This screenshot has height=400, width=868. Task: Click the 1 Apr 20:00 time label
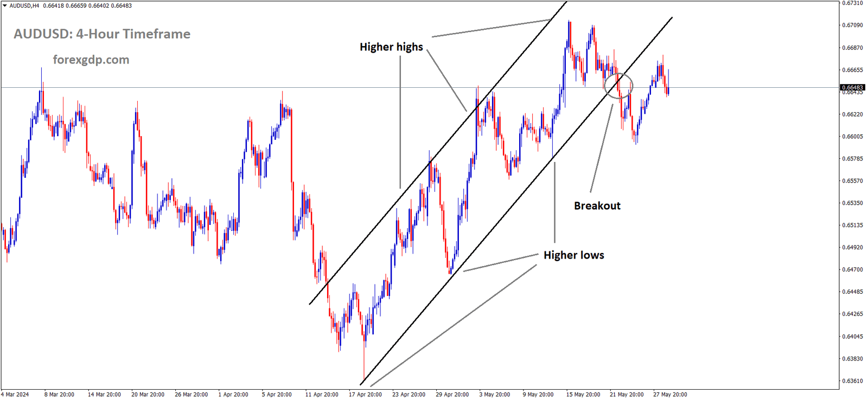233,395
